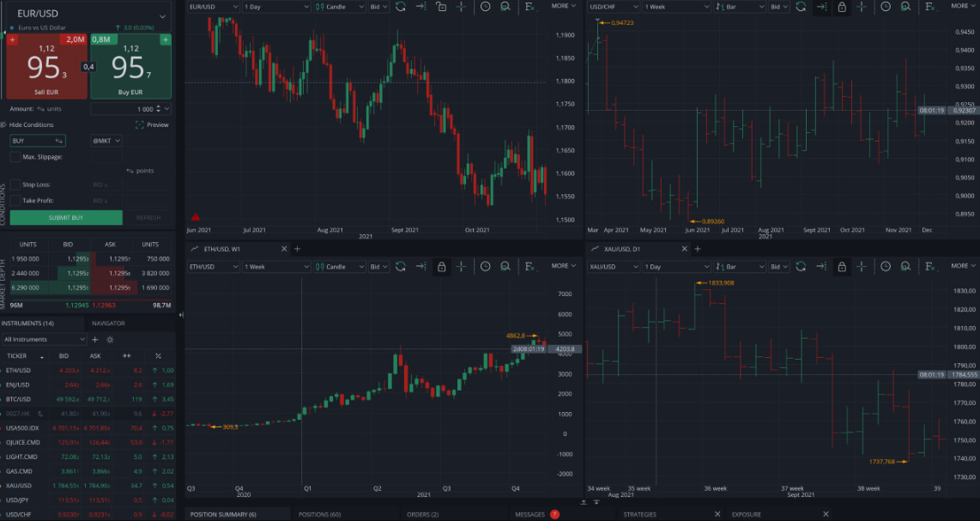Click auto-shift arrow icon in EUR/USD chart toolbar
The width and height of the screenshot is (980, 521).
coord(420,6)
